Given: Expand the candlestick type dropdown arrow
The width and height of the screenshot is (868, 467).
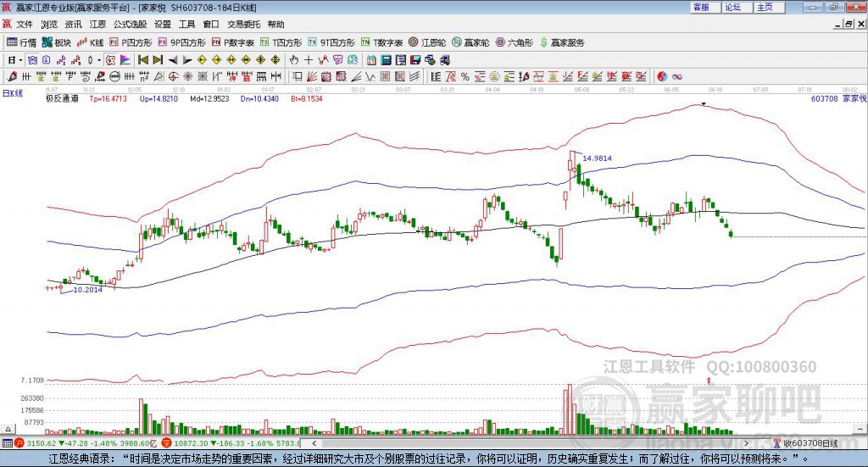Looking at the screenshot, I should tap(99, 60).
